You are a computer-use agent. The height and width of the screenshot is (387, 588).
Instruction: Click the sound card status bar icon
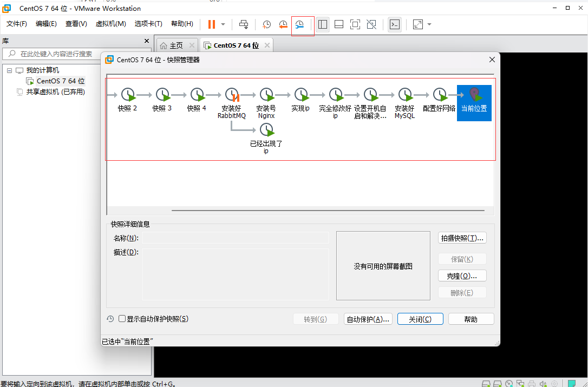543,384
